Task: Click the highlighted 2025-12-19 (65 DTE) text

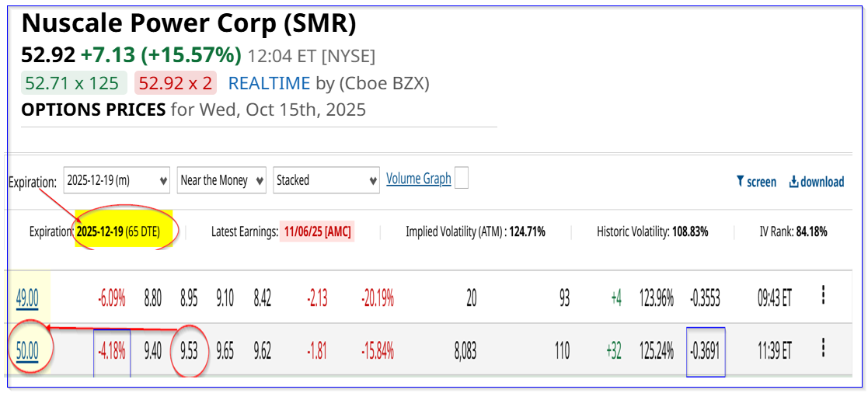Action: [127, 231]
